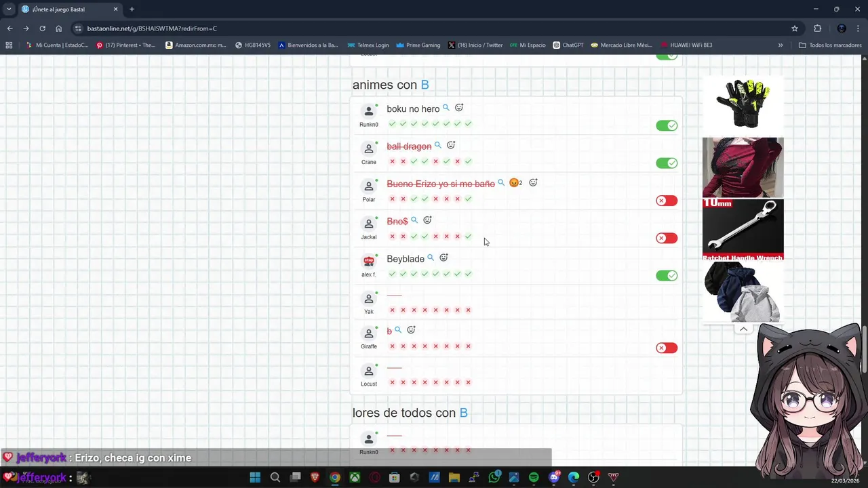This screenshot has width=868, height=488.
Task: Open 'Telmex Login' bookmark
Action: (368, 45)
